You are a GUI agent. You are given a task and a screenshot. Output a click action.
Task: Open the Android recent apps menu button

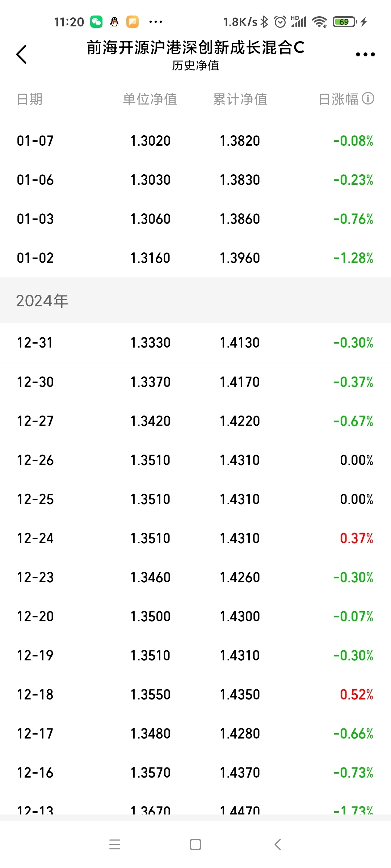115,844
